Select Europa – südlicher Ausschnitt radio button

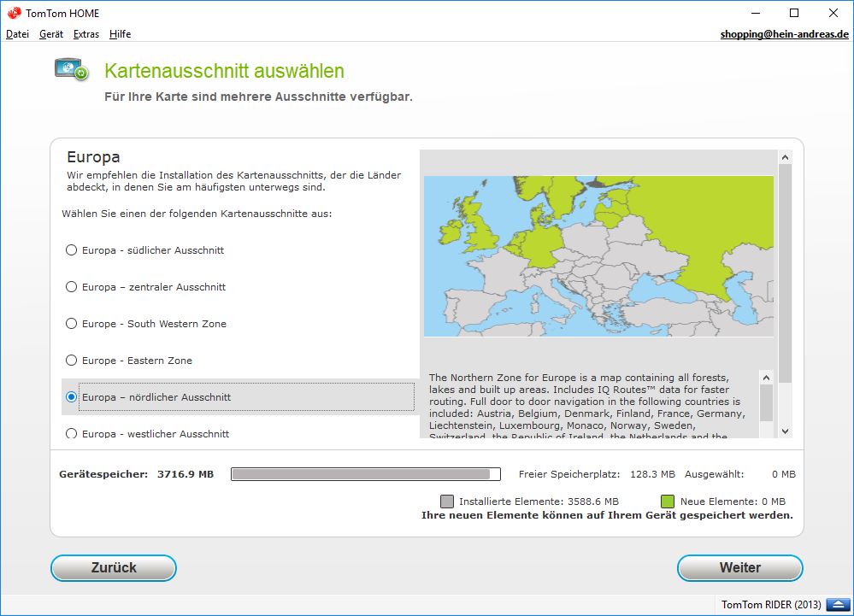click(72, 250)
